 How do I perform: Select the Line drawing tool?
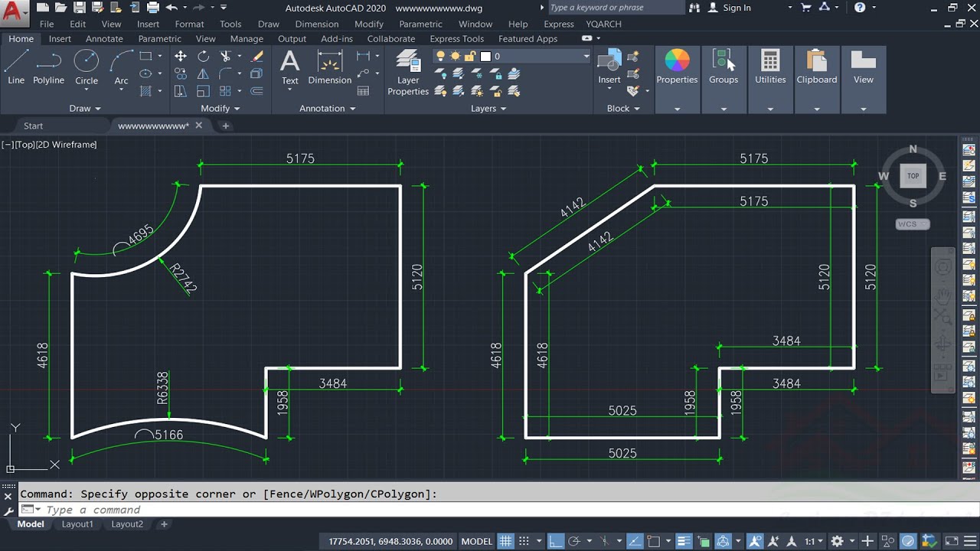click(16, 67)
